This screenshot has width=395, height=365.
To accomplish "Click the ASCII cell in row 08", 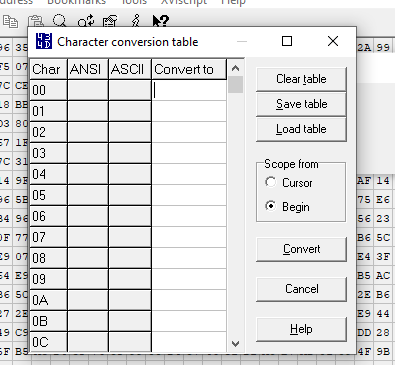I will click(130, 258).
